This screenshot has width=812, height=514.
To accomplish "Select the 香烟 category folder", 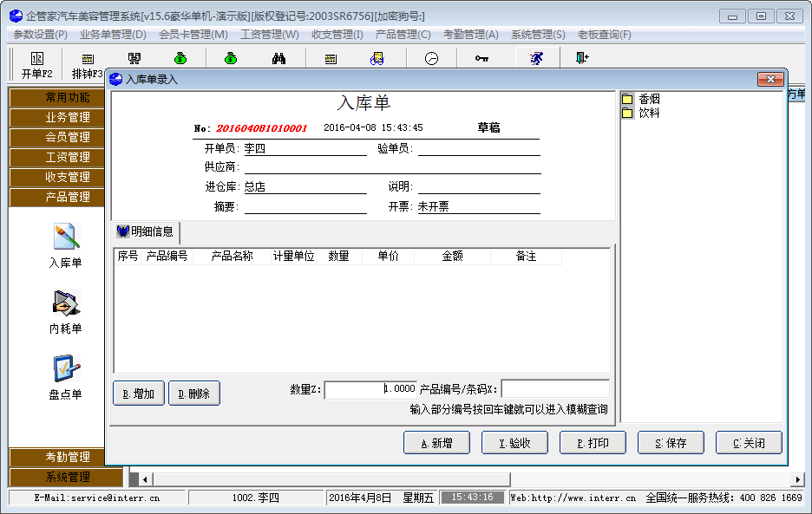I will pos(649,100).
